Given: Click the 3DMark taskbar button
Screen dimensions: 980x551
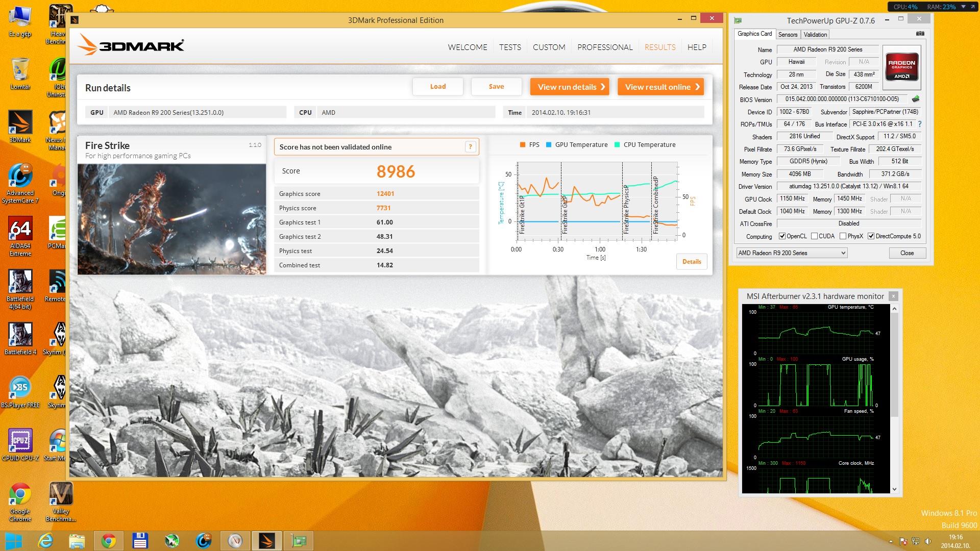Looking at the screenshot, I should (267, 541).
